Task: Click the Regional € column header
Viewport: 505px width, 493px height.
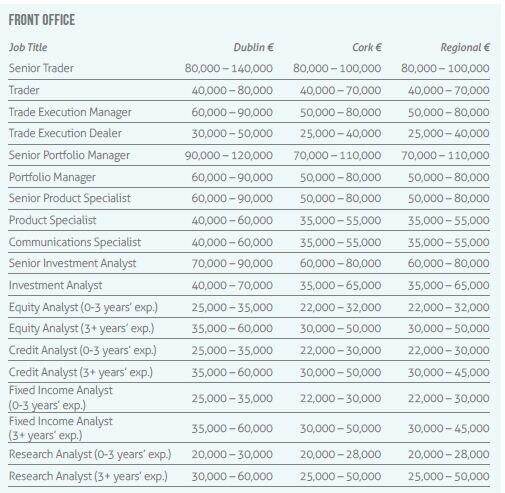Action: [x=465, y=47]
